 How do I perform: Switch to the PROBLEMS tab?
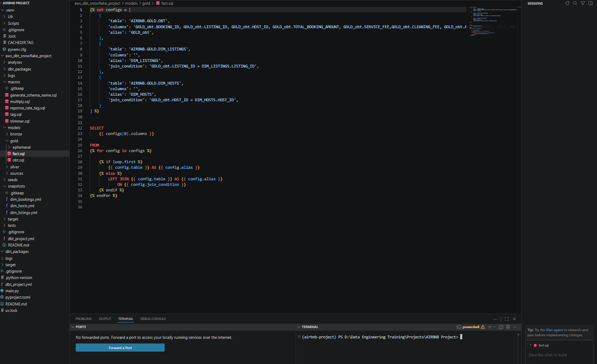coord(84,319)
